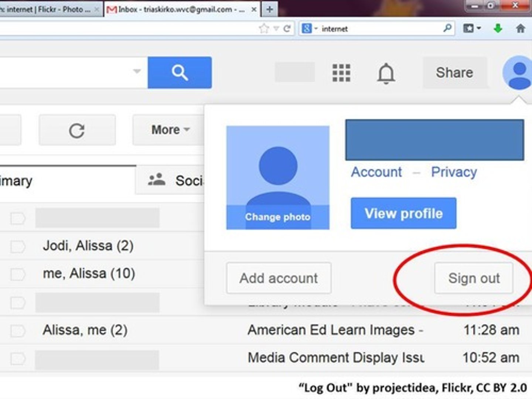
Task: Expand the Gmail search options arrow
Action: click(137, 71)
